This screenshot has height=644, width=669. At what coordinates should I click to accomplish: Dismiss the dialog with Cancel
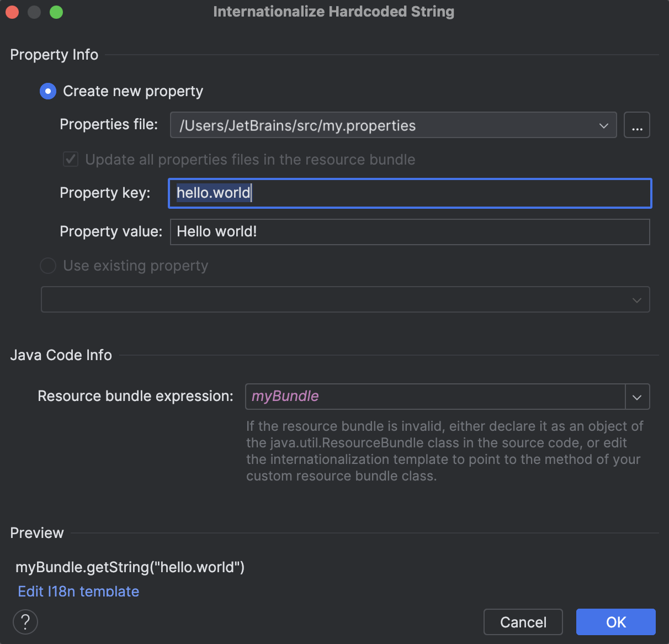tap(523, 622)
